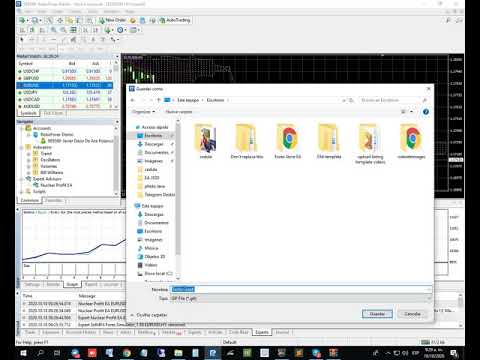
Task: Select the bar chart icon
Action: pyautogui.click(x=22, y=30)
